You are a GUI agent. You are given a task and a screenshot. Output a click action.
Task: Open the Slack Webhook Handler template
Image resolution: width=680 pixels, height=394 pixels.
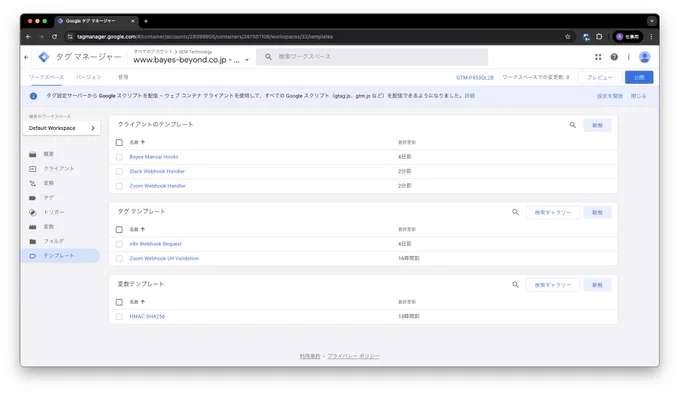click(157, 172)
